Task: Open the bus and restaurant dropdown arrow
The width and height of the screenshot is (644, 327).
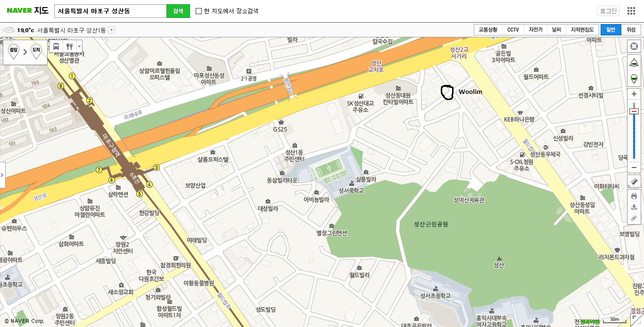Action: pyautogui.click(x=79, y=47)
